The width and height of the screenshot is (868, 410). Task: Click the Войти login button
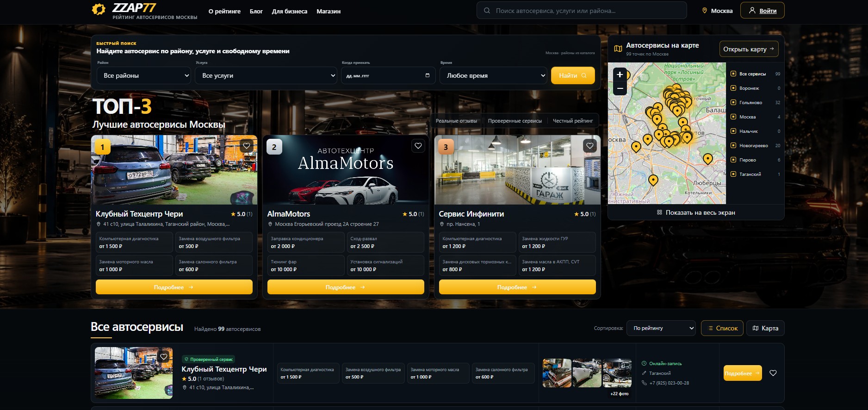click(763, 10)
